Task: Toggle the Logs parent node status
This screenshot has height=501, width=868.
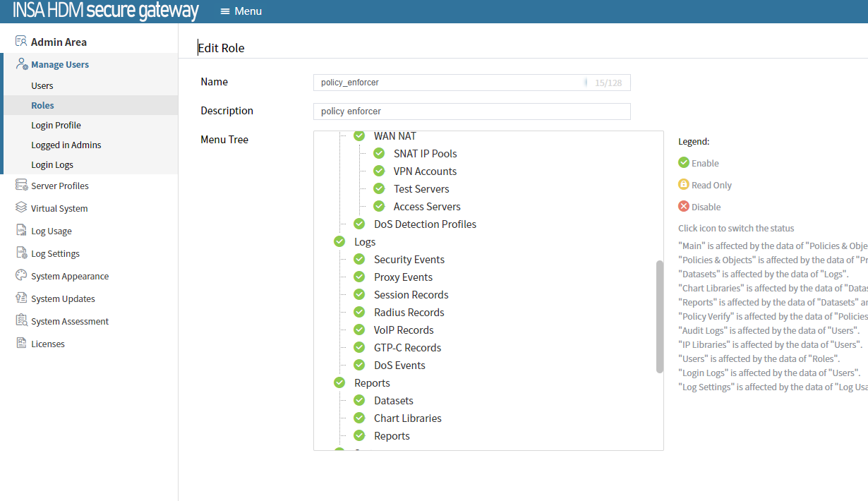Action: pyautogui.click(x=339, y=242)
